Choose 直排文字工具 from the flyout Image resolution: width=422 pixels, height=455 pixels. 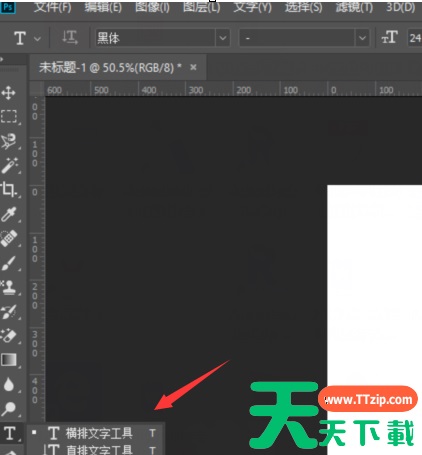(x=96, y=449)
